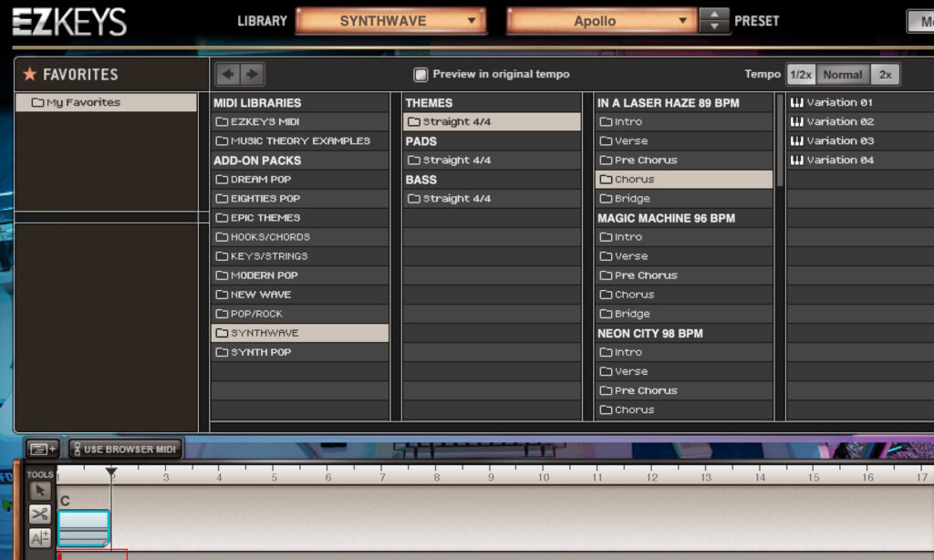Viewport: 934px width, 560px height.
Task: Select the C chord MIDI block
Action: click(x=83, y=526)
